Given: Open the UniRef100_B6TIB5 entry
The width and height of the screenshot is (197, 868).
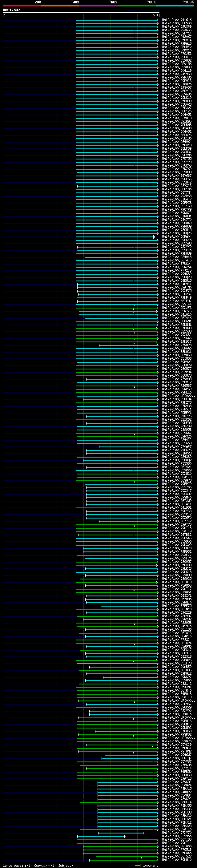Looking at the screenshot, I should [177, 839].
